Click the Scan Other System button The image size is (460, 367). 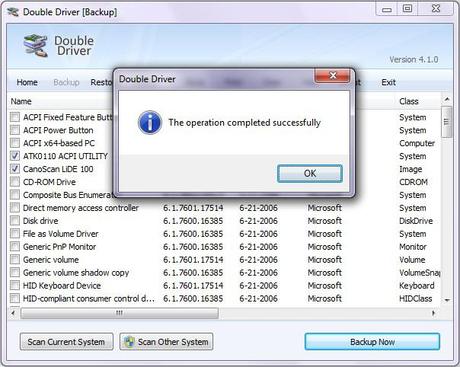pyautogui.click(x=166, y=342)
